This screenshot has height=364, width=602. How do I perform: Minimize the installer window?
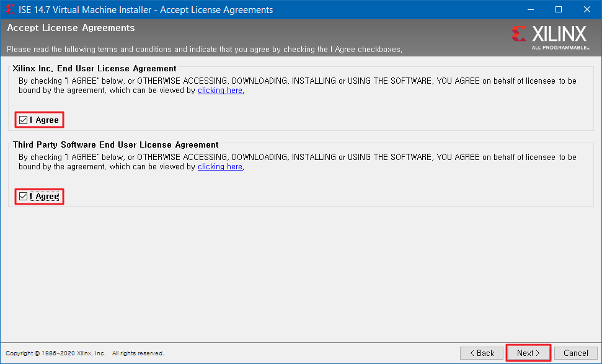[x=531, y=9]
